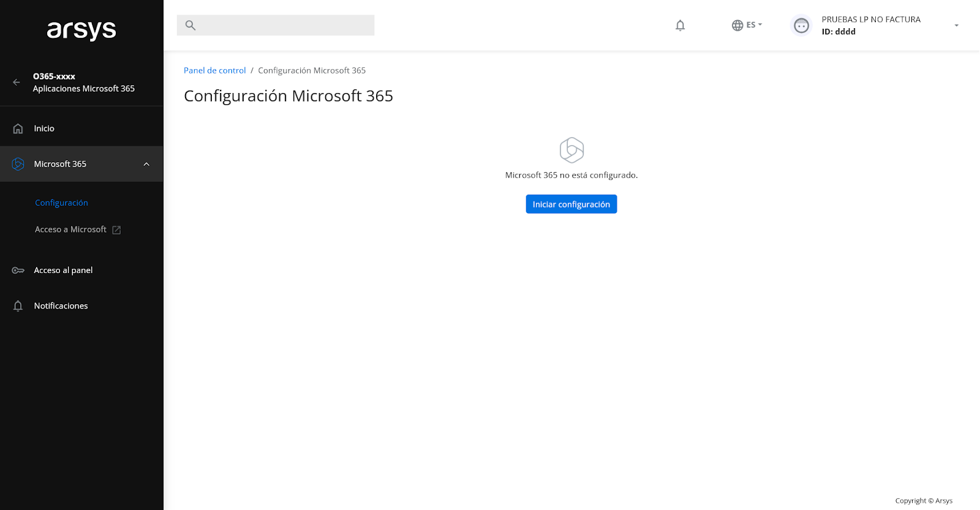
Task: Click the arsys logo
Action: [81, 30]
